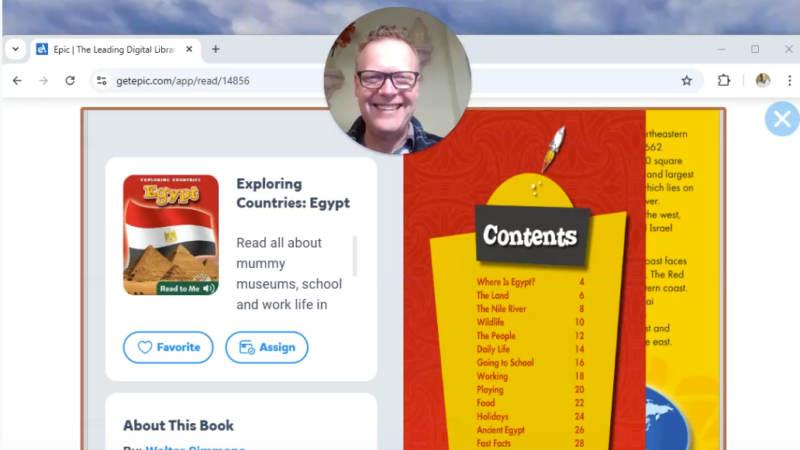Open the browser extensions puzzle icon

click(x=723, y=81)
